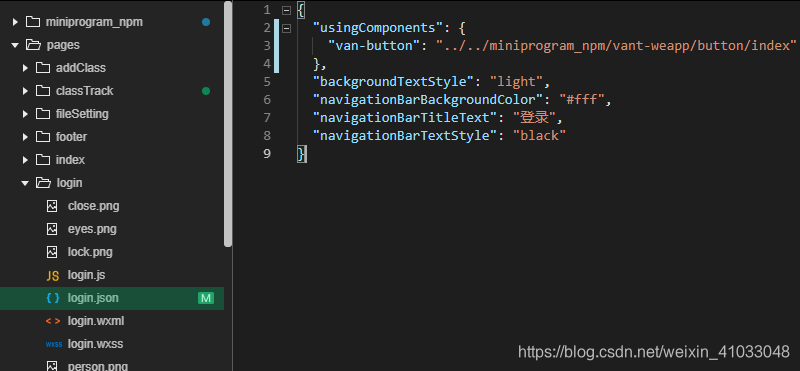Click the braces icon of login.json
The image size is (800, 371).
click(x=53, y=298)
